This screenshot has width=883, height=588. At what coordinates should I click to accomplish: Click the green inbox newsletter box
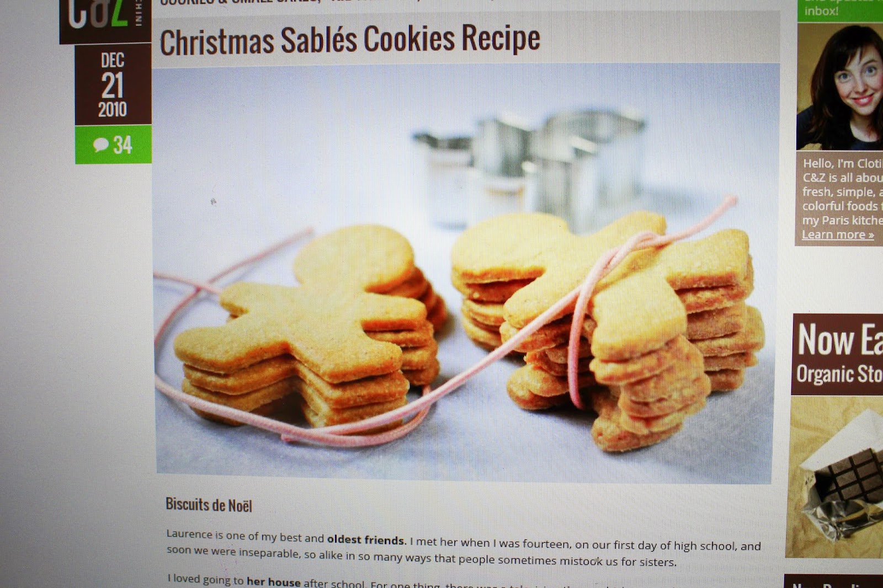[840, 10]
